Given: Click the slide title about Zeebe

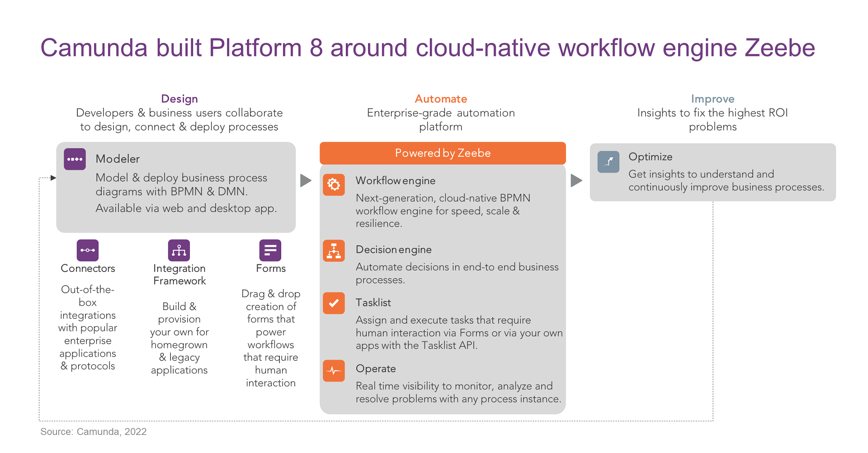Looking at the screenshot, I should click(428, 48).
